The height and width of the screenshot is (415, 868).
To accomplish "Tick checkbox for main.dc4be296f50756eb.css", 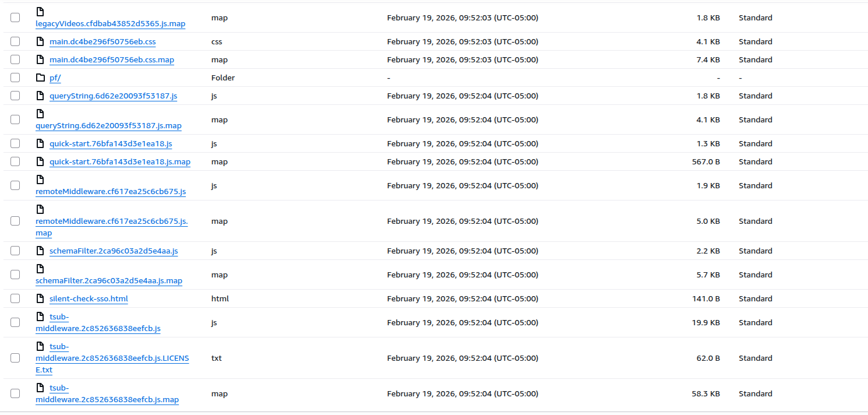I will click(x=15, y=42).
